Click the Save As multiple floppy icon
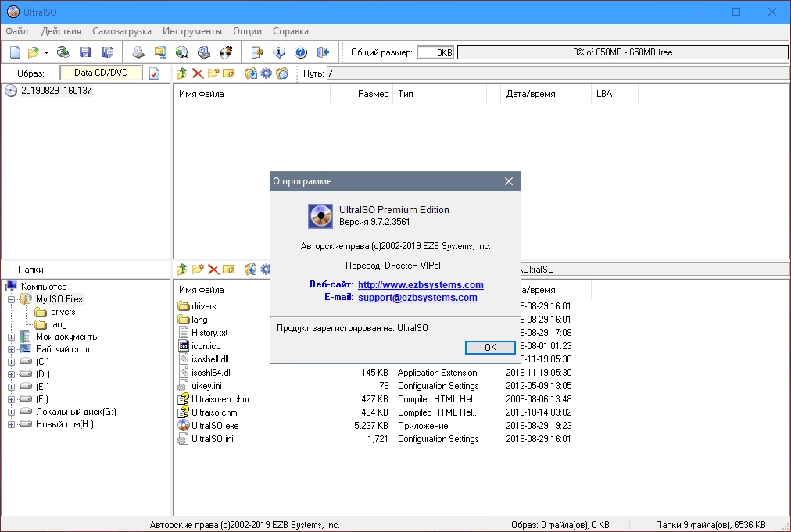This screenshot has height=532, width=791. (107, 52)
